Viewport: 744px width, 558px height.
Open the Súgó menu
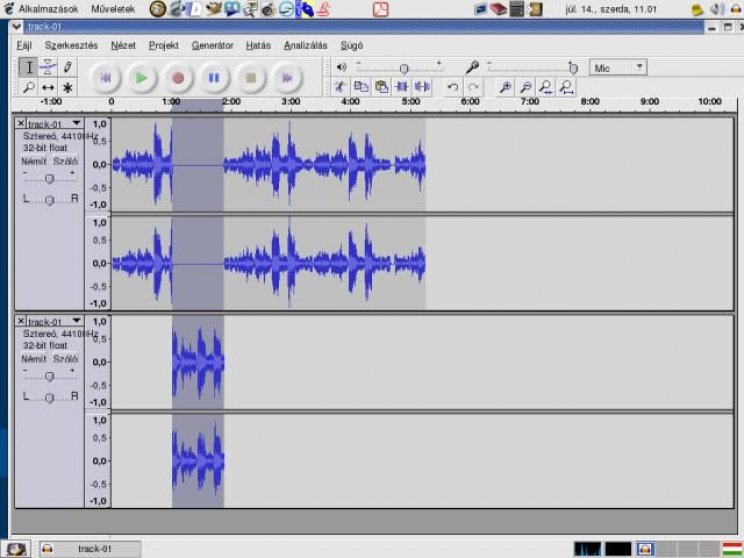coord(352,46)
